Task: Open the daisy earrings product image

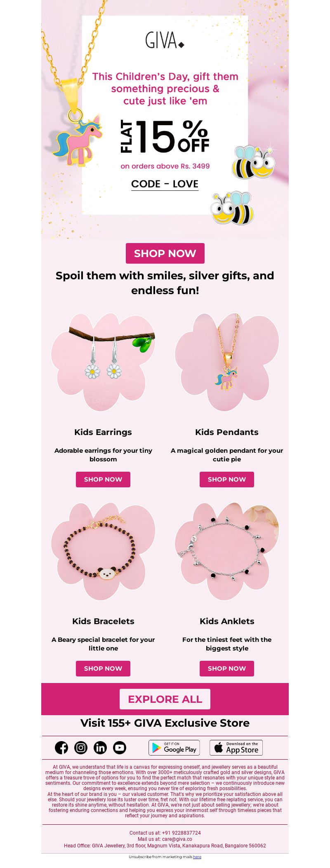Action: click(103, 362)
